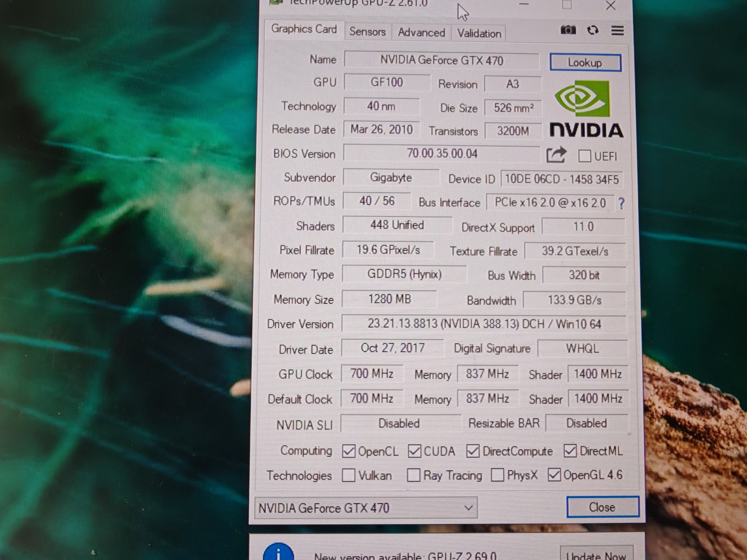747x560 pixels.
Task: Click the Die Size field 526 mm²
Action: click(x=513, y=108)
